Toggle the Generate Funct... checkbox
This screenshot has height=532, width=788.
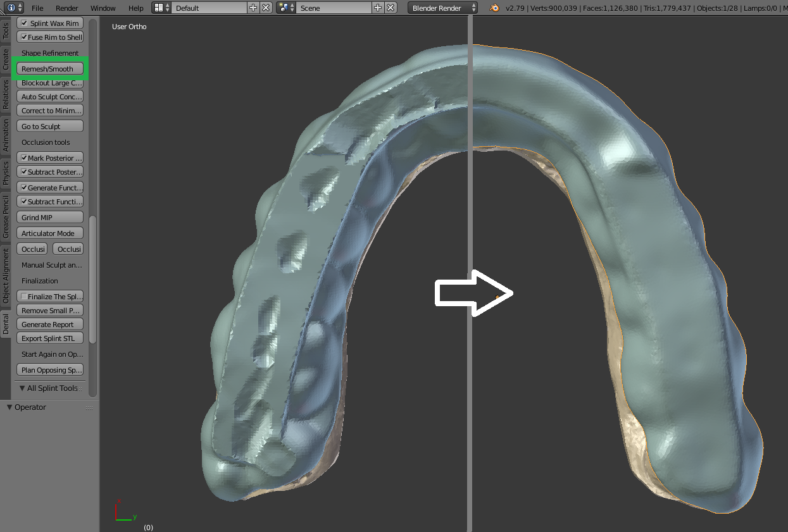23,188
